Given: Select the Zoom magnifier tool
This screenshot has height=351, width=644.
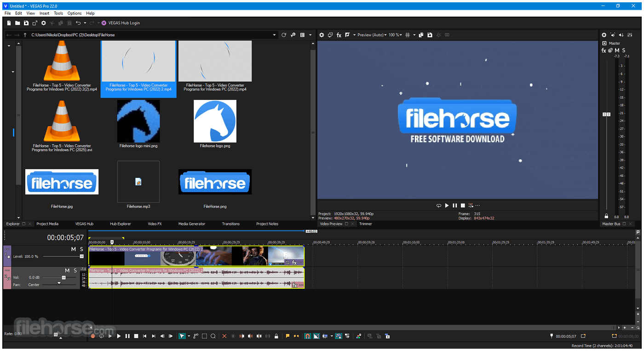Looking at the screenshot, I should [213, 336].
